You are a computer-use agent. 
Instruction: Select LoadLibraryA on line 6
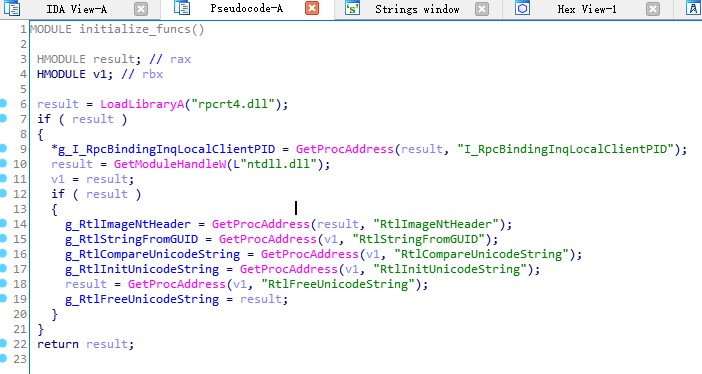[142, 104]
